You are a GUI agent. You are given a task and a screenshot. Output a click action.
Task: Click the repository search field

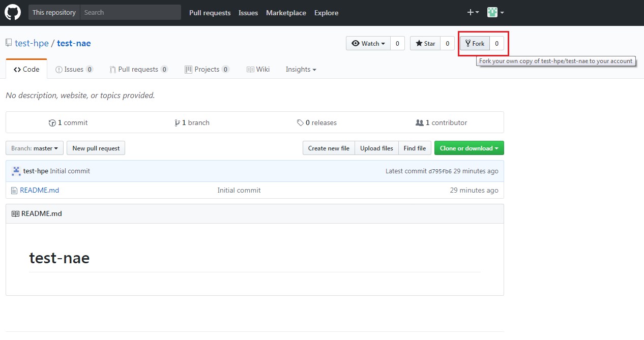click(x=131, y=12)
